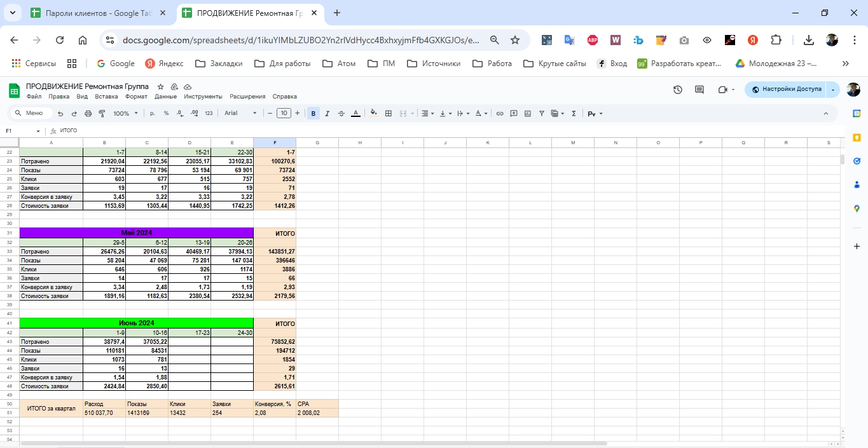Toggle strikethrough formatting
868x448 pixels.
[341, 114]
